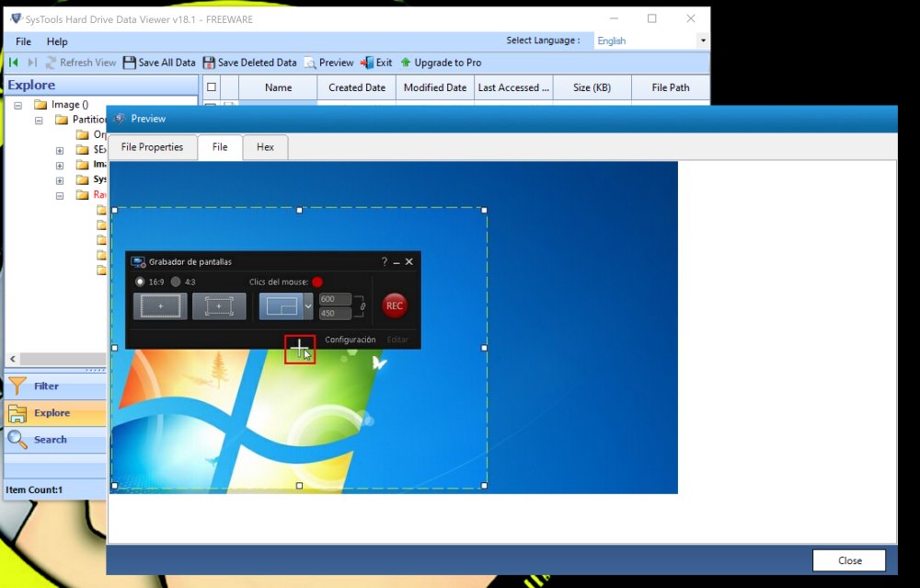The width and height of the screenshot is (920, 588).
Task: Open Preview from the toolbar
Action: click(x=328, y=63)
